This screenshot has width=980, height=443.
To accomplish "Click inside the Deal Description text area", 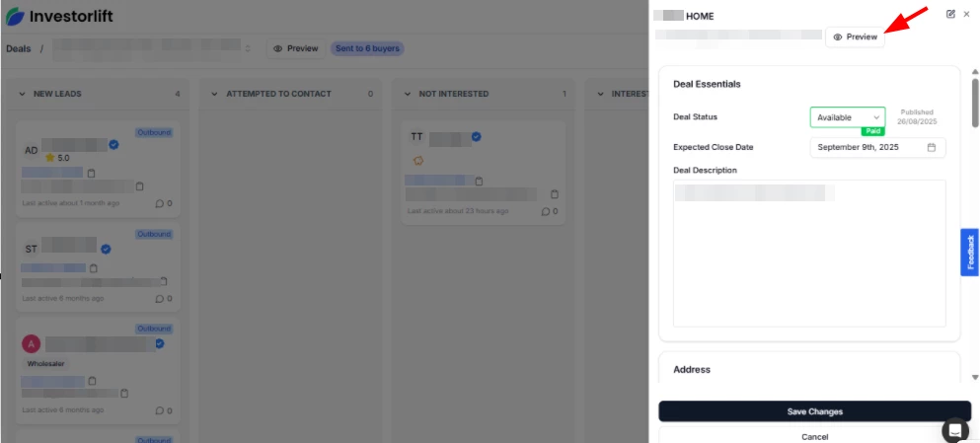I will tap(809, 253).
